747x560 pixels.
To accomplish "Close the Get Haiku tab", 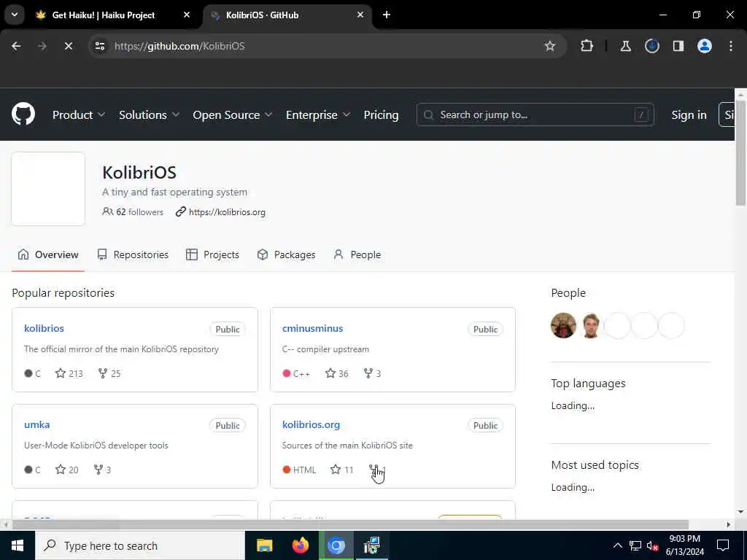I will pos(187,15).
